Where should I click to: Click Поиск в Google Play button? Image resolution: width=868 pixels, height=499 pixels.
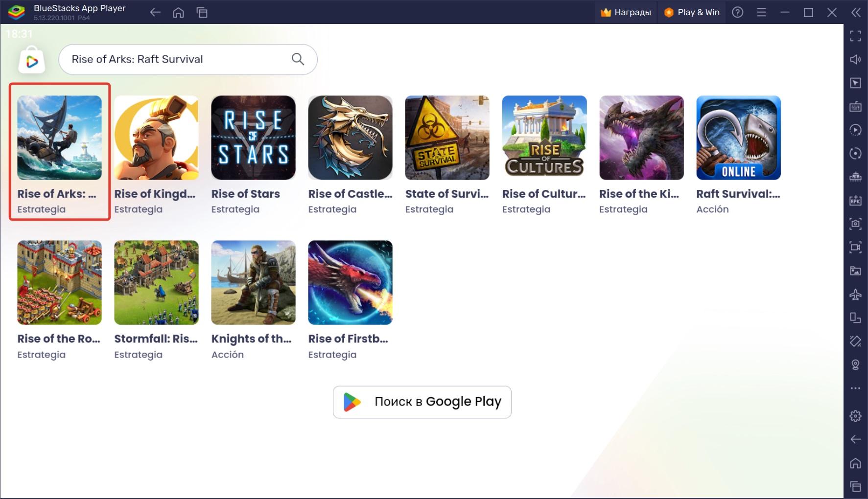pyautogui.click(x=422, y=402)
